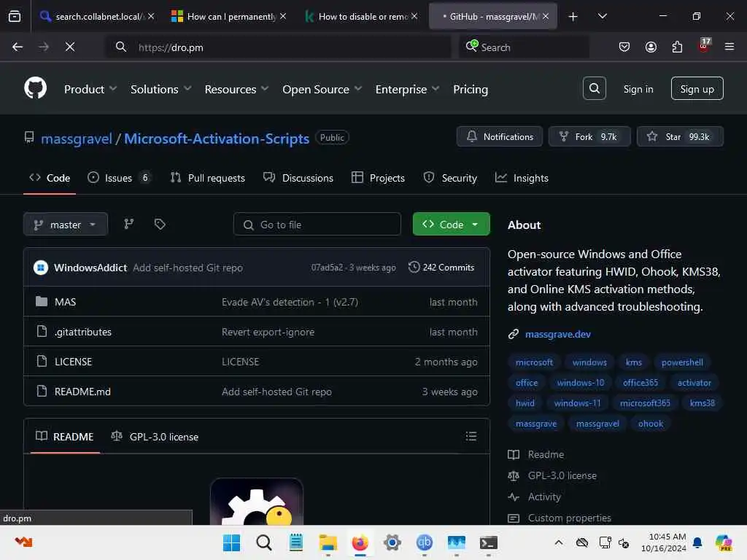Open the LICENSE file row

coord(257,362)
